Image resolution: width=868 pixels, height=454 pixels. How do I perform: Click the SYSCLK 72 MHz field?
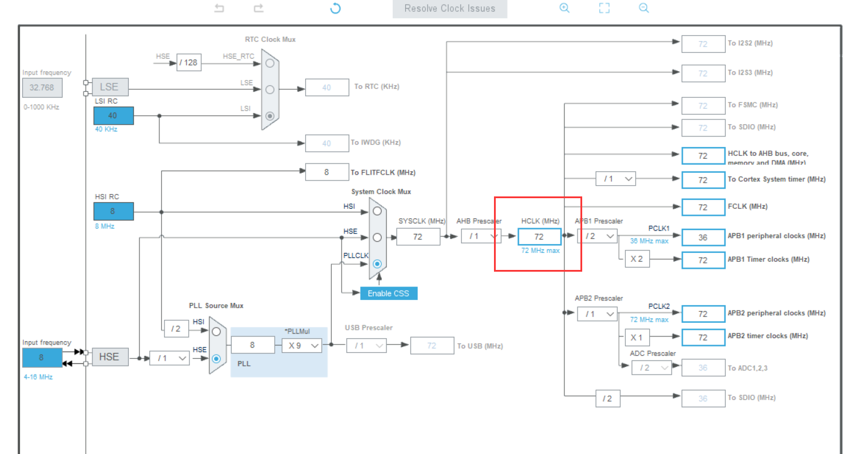(418, 236)
